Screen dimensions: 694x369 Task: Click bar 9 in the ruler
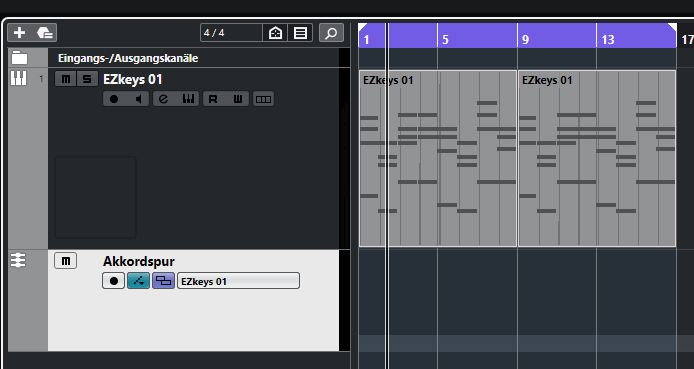(525, 40)
